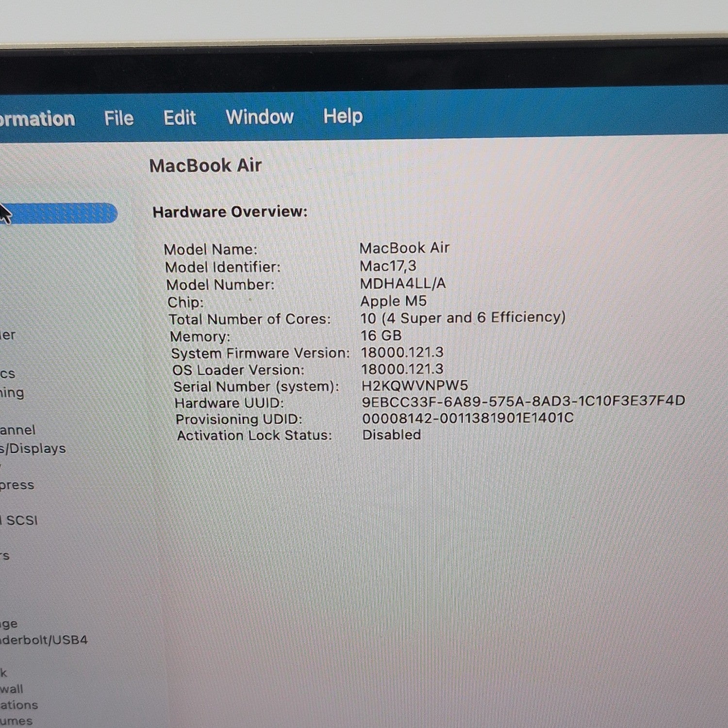728x728 pixels.
Task: Open the File menu
Action: 119,118
